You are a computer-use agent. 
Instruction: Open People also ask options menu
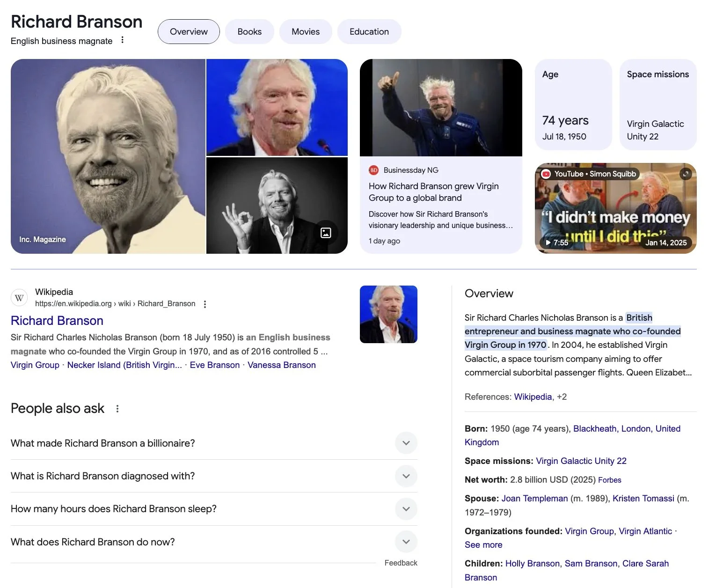pyautogui.click(x=117, y=409)
